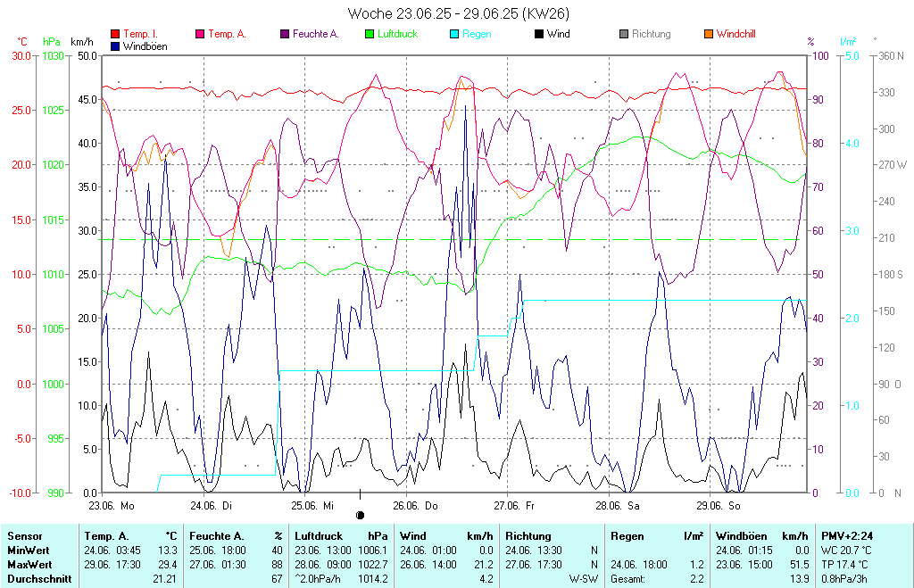Viewport: 914px width, 588px height.
Task: Click the 'TP 17.4 °C' value
Action: 844,565
